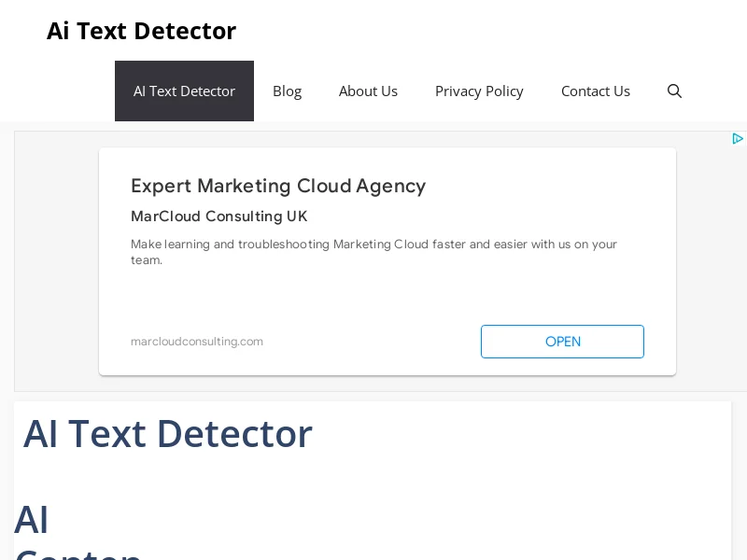The image size is (747, 560).
Task: Click the MarCloud Consulting UK advertiser name
Action: point(218,217)
